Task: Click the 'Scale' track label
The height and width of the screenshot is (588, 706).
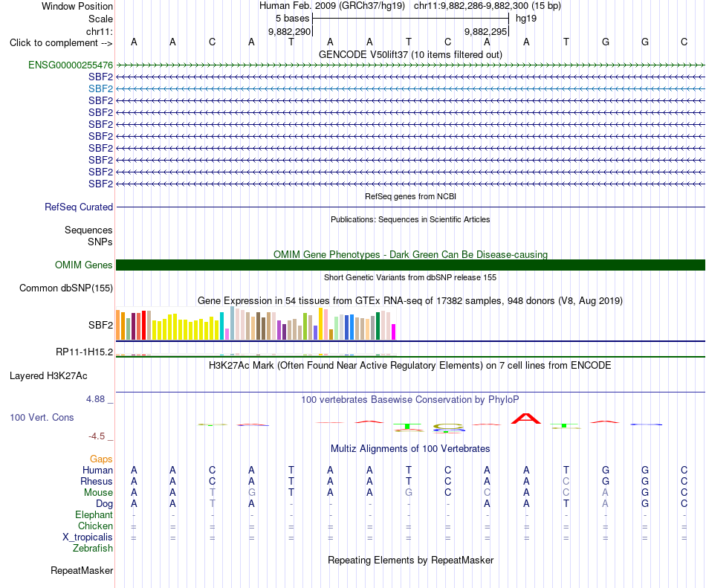Action: click(x=100, y=19)
